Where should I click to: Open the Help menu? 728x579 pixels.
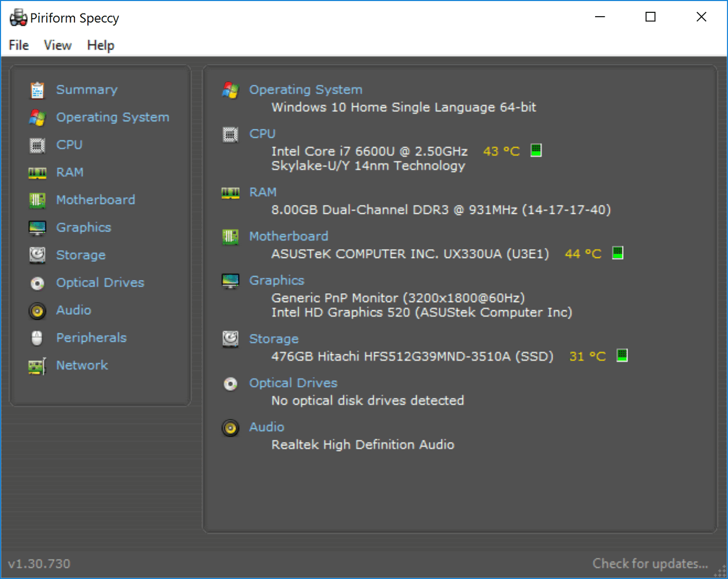(101, 46)
